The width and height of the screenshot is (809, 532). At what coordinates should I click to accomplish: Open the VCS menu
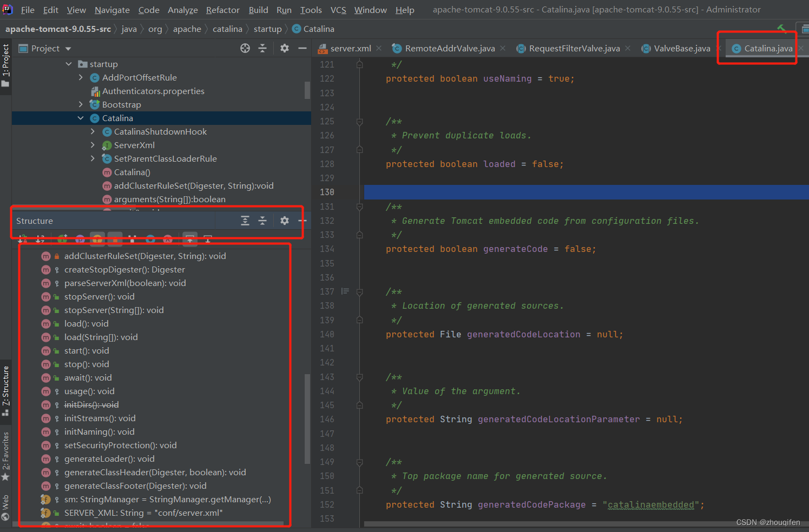pos(338,10)
